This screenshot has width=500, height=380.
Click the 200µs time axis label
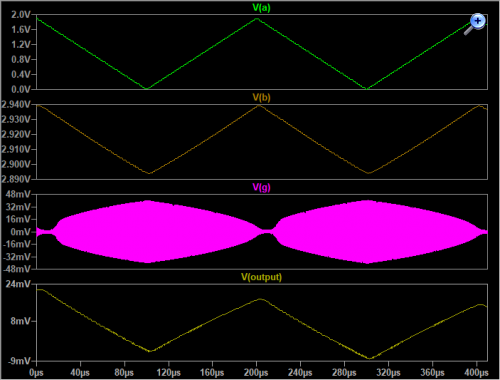256,373
